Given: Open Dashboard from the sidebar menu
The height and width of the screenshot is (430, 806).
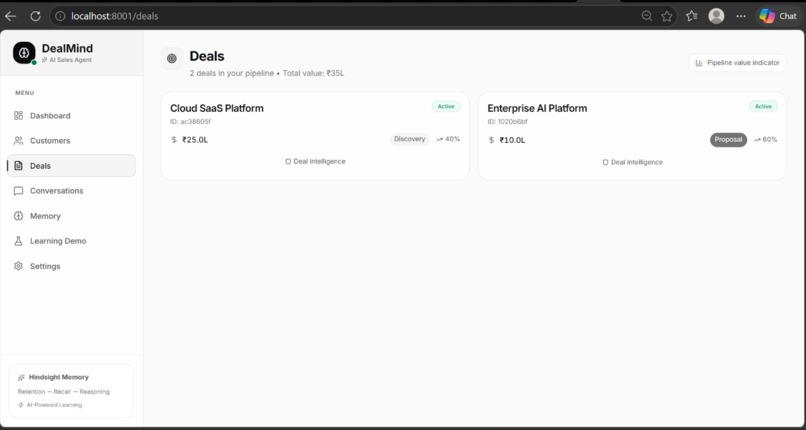Looking at the screenshot, I should pos(71,116).
